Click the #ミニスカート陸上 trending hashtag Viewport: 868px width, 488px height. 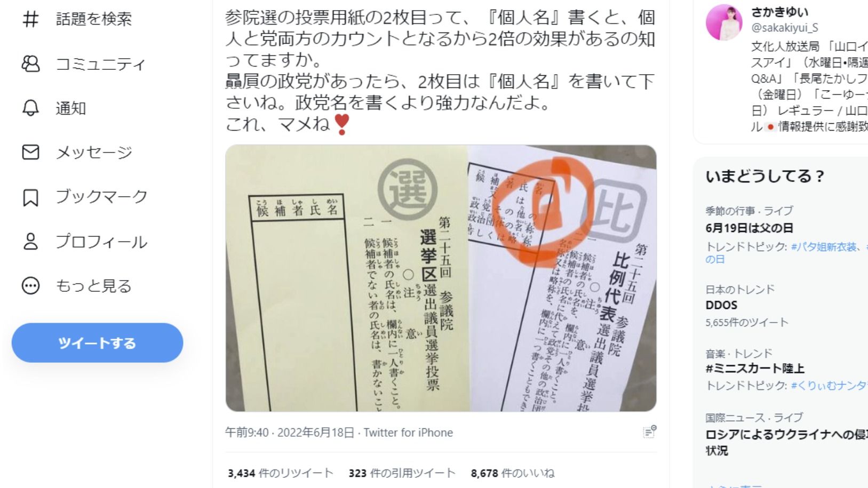(755, 369)
